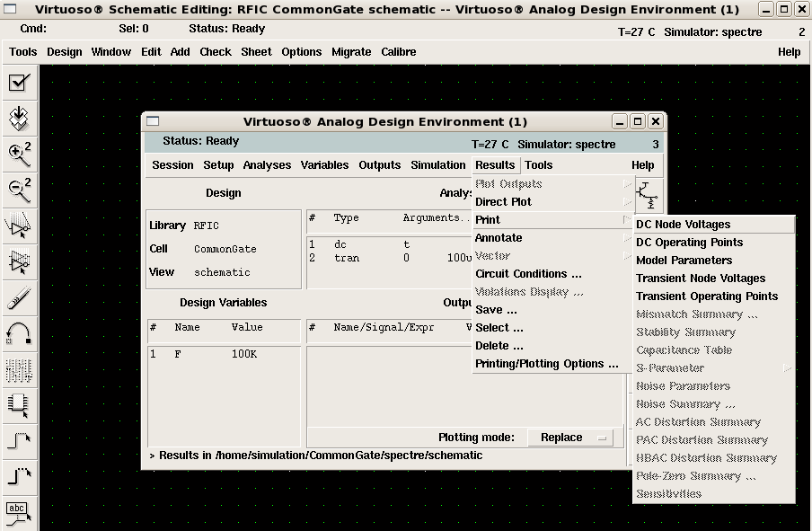Open the Analyses menu

click(267, 165)
